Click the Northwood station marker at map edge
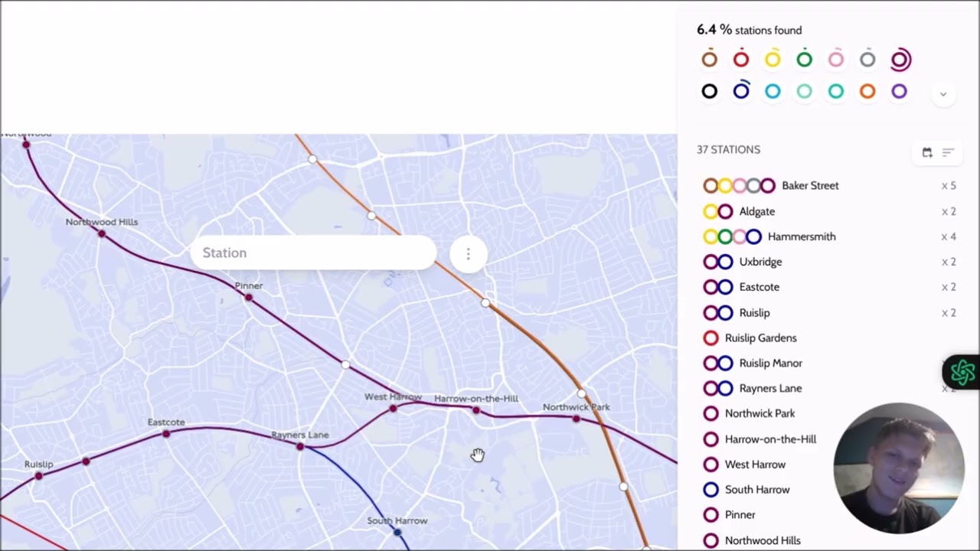Screen dimensions: 980x551 pos(26,144)
